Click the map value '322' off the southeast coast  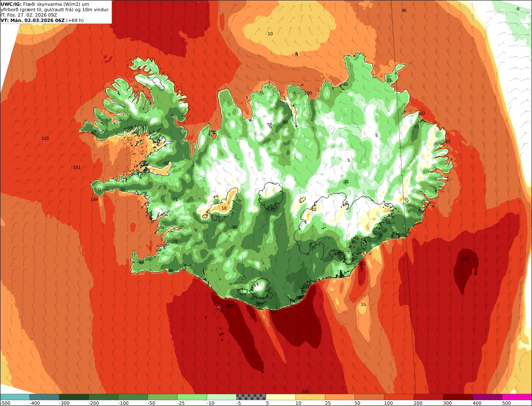(x=362, y=263)
